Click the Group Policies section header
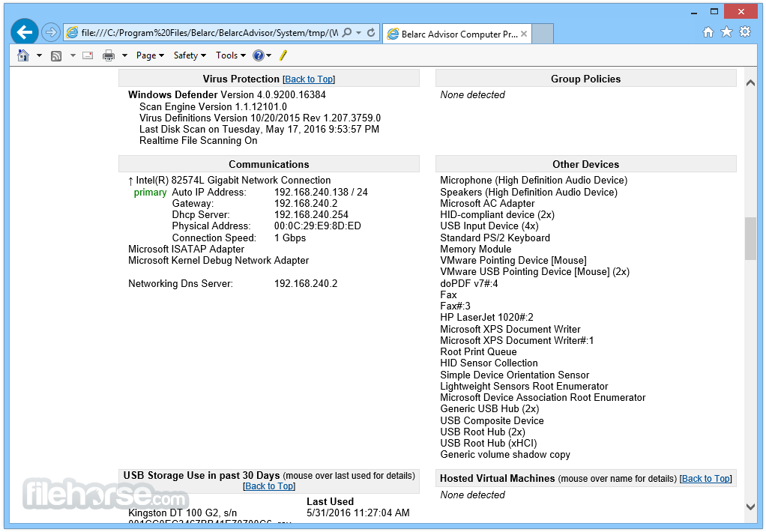766x532 pixels. [x=585, y=79]
